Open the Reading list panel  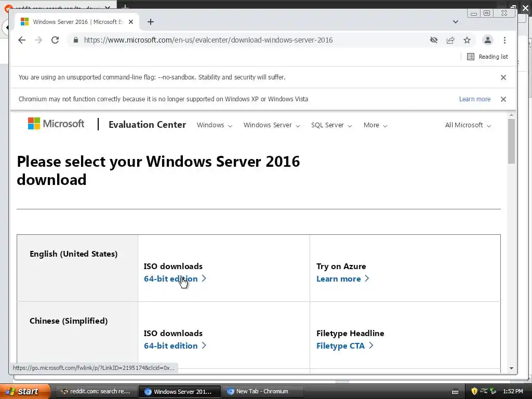[x=487, y=57]
